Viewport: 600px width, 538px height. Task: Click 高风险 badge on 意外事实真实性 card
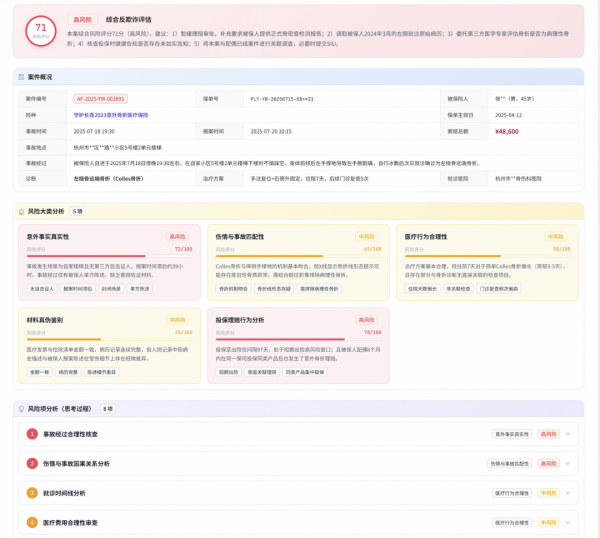coord(177,236)
